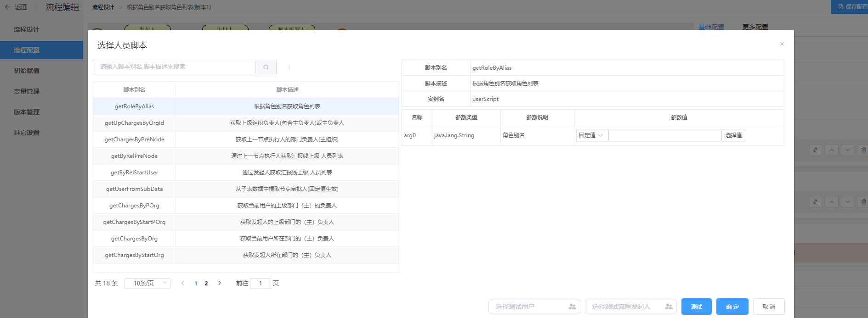Close the 选择人员脚本 dialog
Image resolution: width=868 pixels, height=318 pixels.
pyautogui.click(x=782, y=44)
